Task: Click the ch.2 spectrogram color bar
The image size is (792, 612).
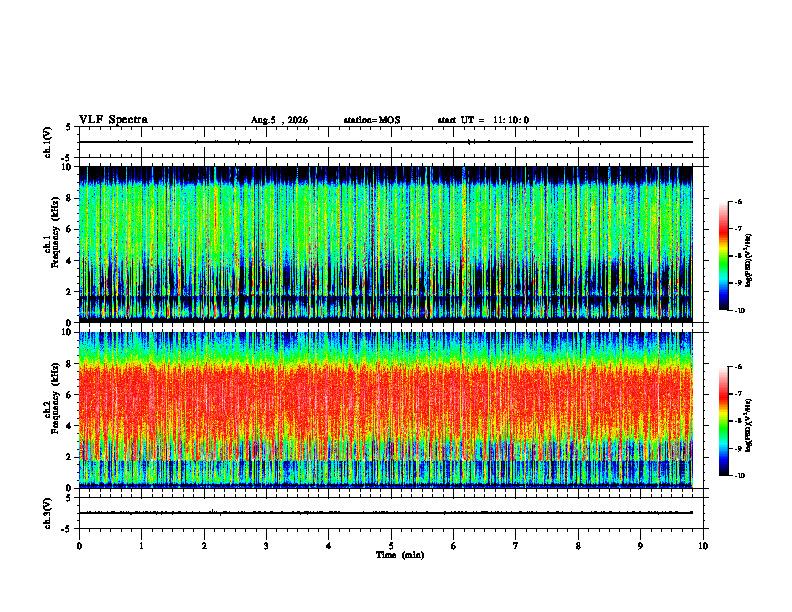Action: coord(723,421)
